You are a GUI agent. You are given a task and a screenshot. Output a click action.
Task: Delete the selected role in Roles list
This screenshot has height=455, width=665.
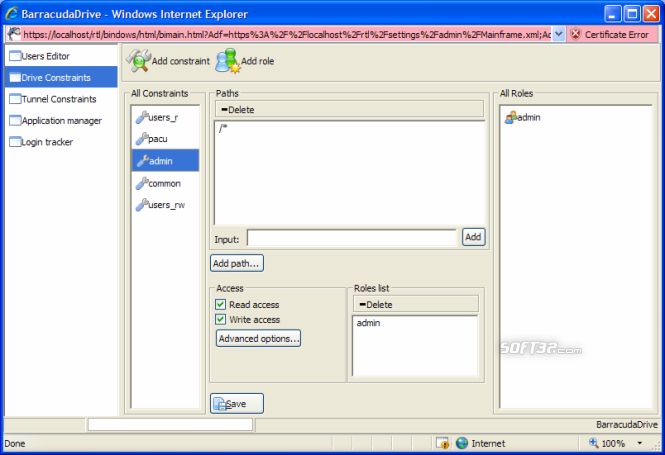pyautogui.click(x=376, y=304)
